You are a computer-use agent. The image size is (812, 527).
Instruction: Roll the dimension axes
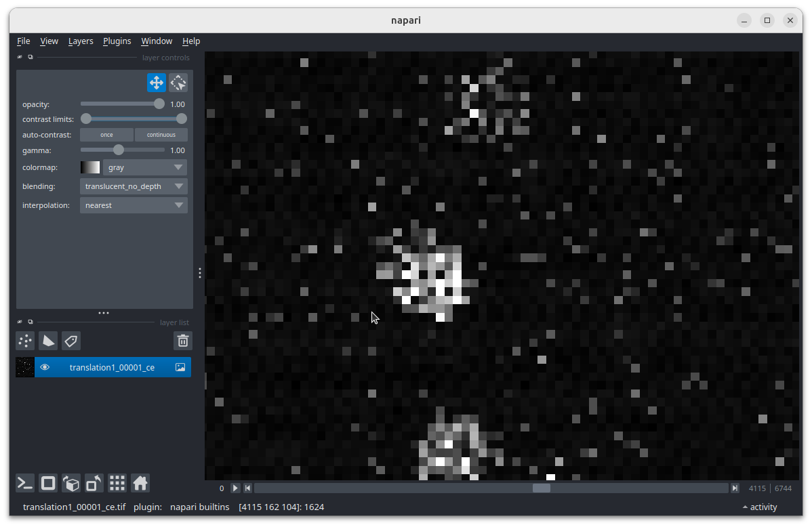[70, 483]
